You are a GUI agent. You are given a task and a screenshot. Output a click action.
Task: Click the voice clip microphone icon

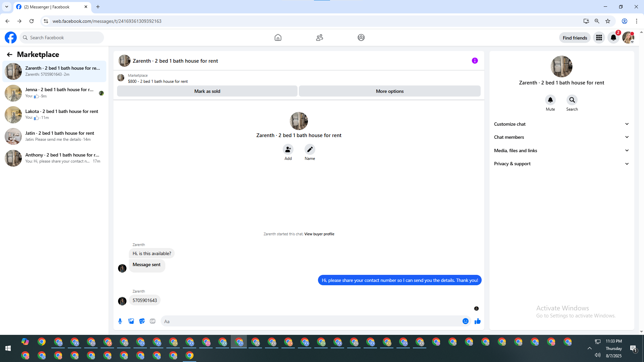120,321
